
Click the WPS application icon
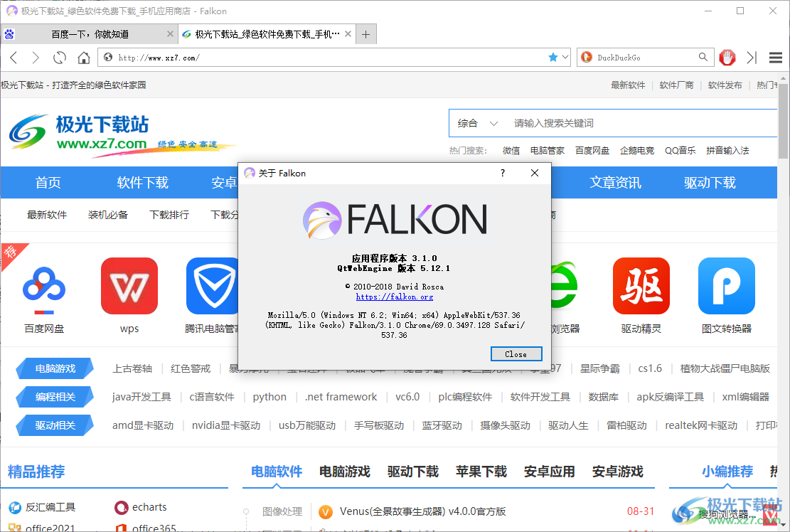129,285
